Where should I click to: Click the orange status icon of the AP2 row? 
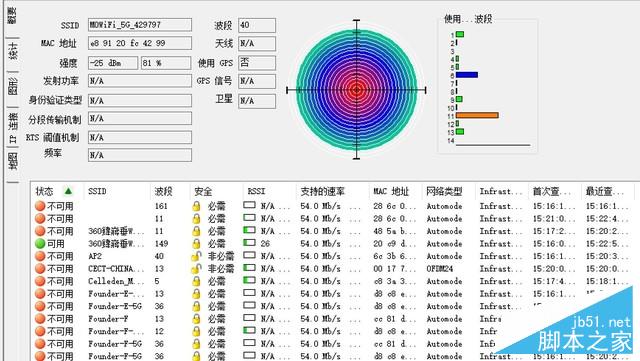[x=40, y=256]
